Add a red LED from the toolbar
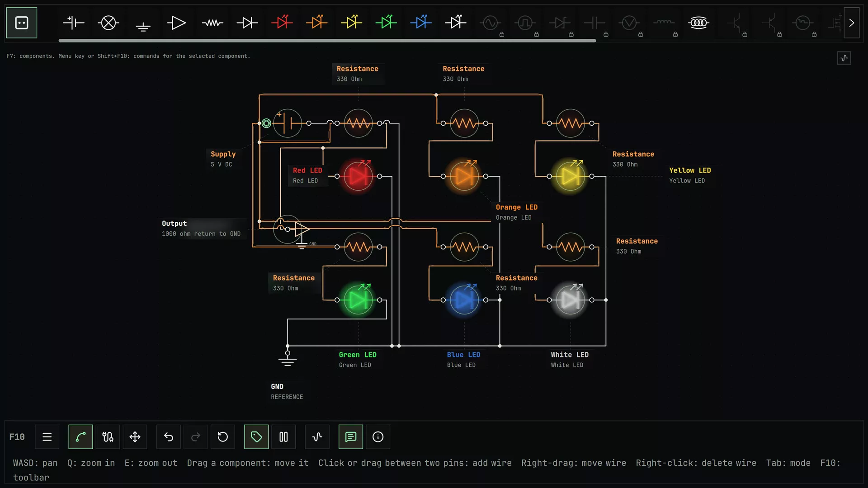The width and height of the screenshot is (868, 488). tap(282, 23)
